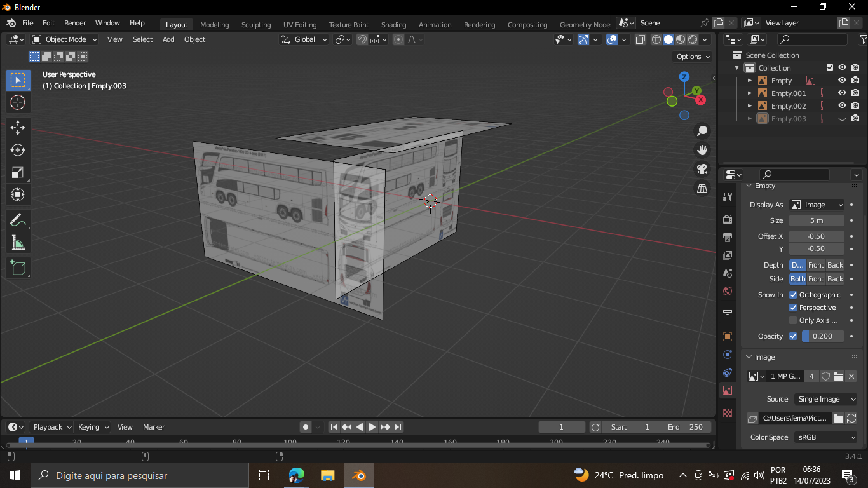Activate the Transform tool

[18, 194]
